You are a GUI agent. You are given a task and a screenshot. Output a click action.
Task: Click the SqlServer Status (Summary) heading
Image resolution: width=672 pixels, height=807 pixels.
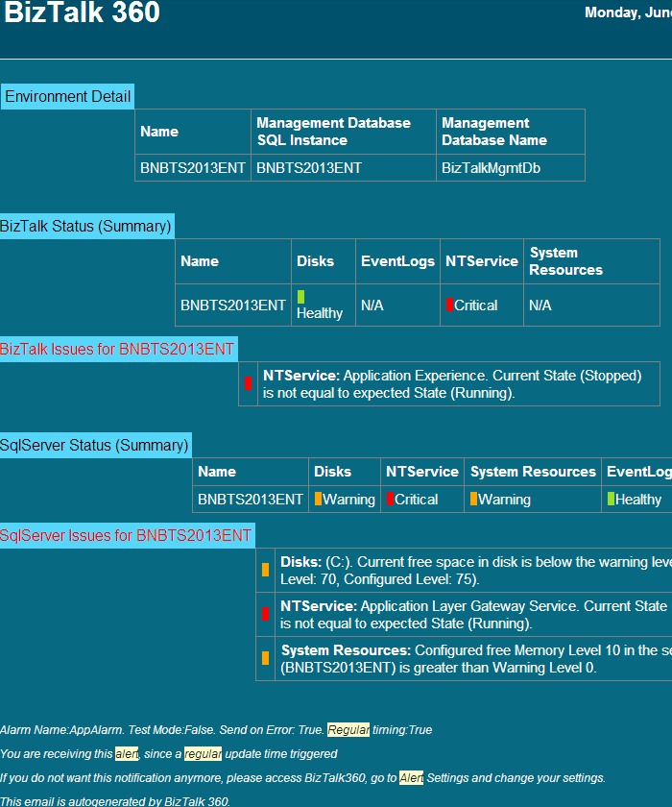[94, 445]
